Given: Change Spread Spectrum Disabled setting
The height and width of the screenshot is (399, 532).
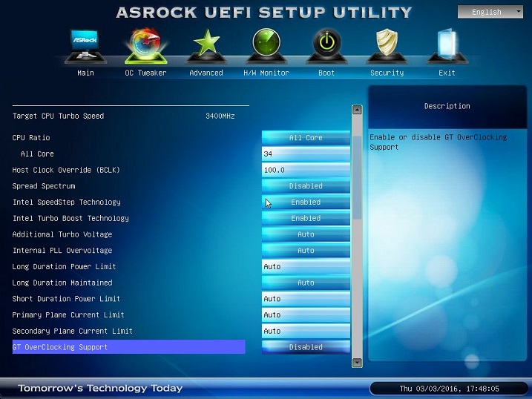Looking at the screenshot, I should 306,186.
